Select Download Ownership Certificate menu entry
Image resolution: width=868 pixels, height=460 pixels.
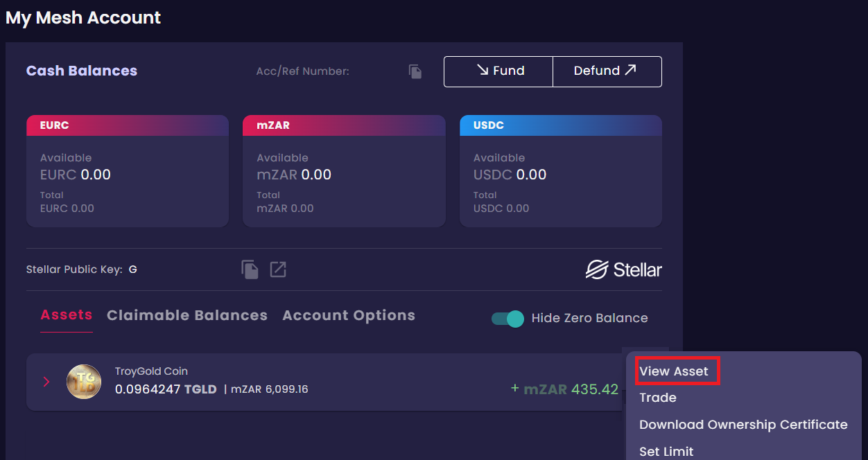743,425
